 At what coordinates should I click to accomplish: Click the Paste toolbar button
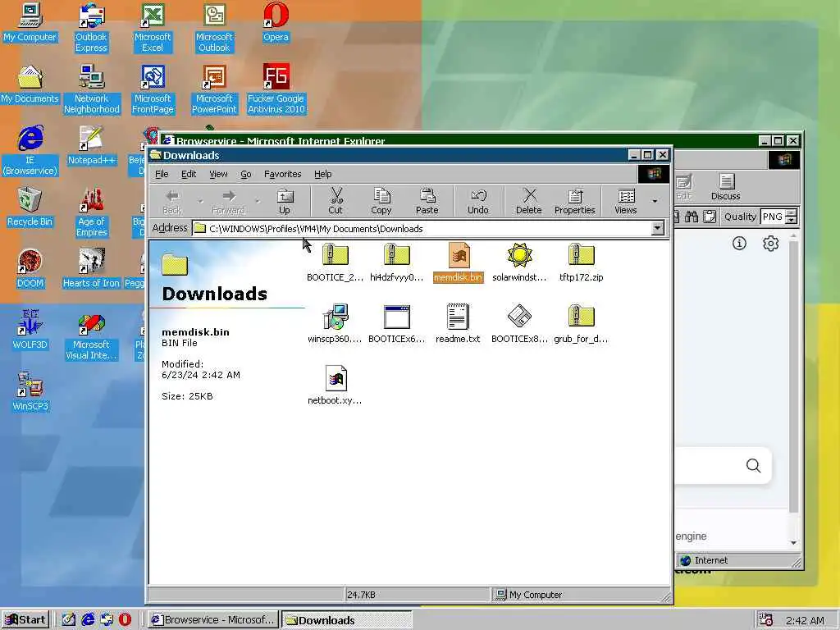pyautogui.click(x=427, y=202)
